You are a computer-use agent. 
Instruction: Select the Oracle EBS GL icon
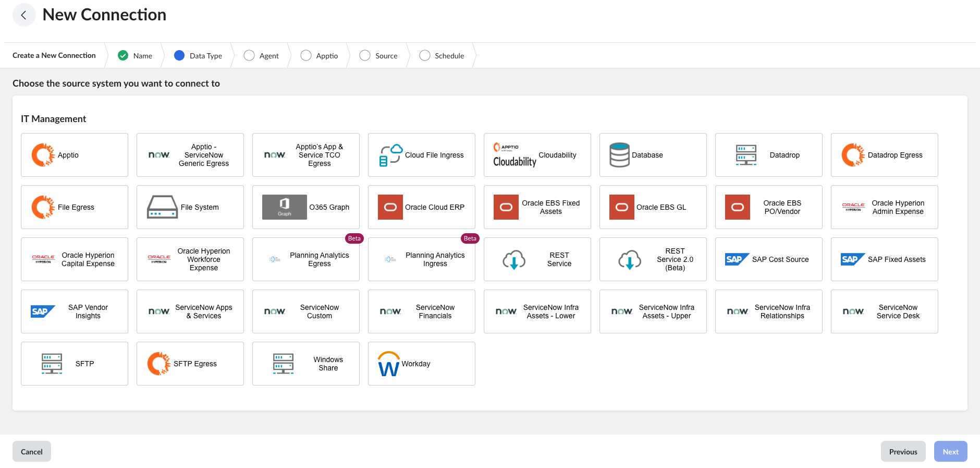point(622,207)
